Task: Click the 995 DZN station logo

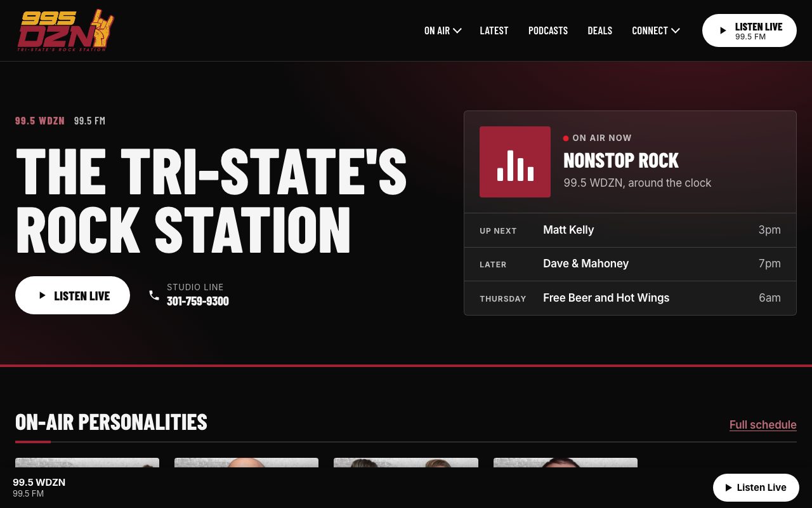Action: (x=66, y=30)
